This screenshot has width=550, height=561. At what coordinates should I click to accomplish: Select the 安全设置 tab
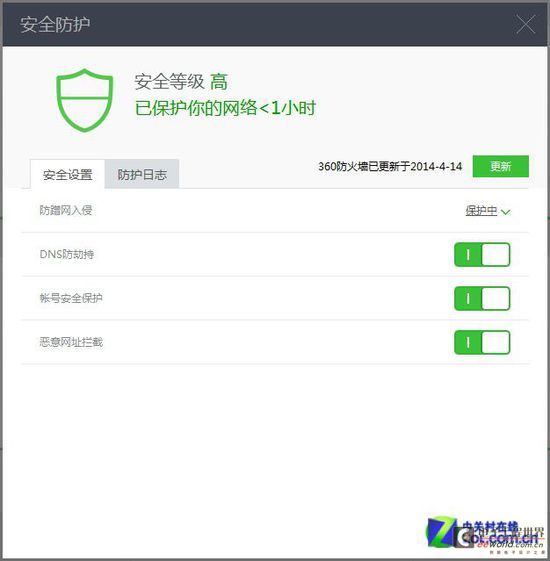[68, 174]
